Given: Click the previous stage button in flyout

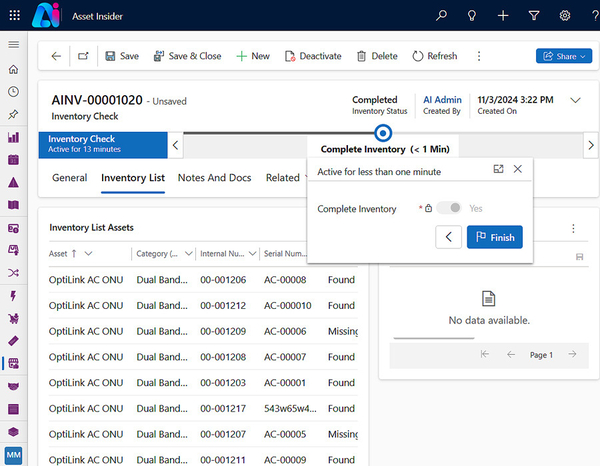Looking at the screenshot, I should coord(448,237).
